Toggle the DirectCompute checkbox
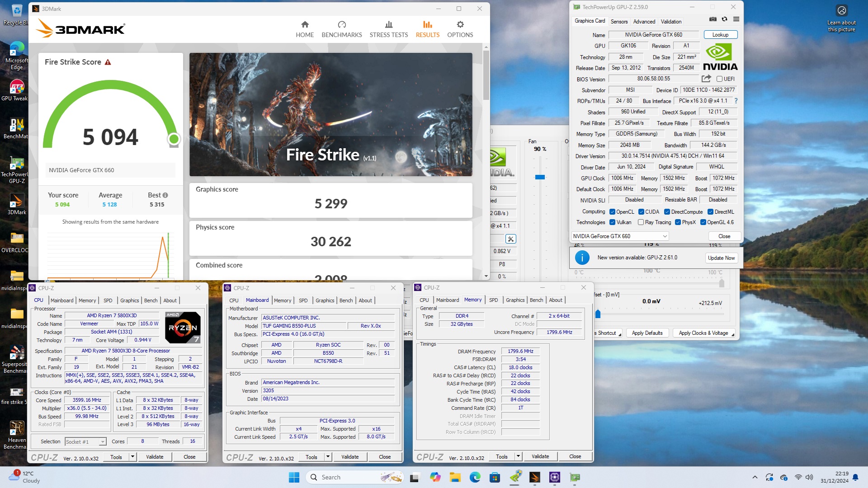The image size is (868, 488). (667, 211)
